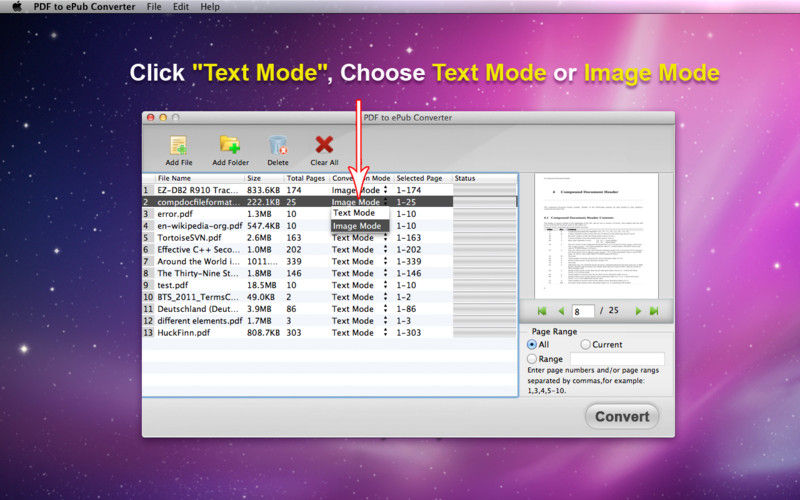The width and height of the screenshot is (800, 500).
Task: Sort by File Name column header
Action: click(x=199, y=178)
